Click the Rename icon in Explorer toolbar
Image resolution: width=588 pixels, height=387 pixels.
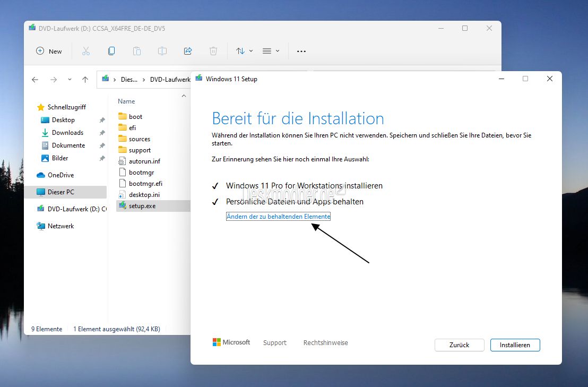(x=162, y=51)
